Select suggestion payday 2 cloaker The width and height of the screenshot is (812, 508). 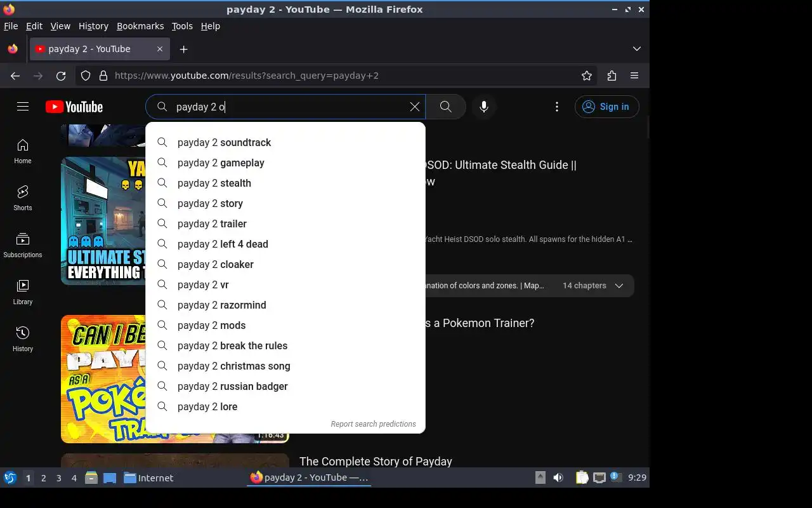[x=285, y=264]
